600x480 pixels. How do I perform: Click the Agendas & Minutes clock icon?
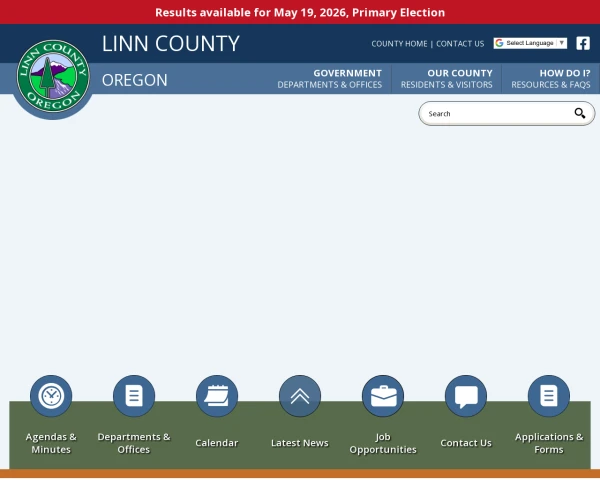(51, 396)
